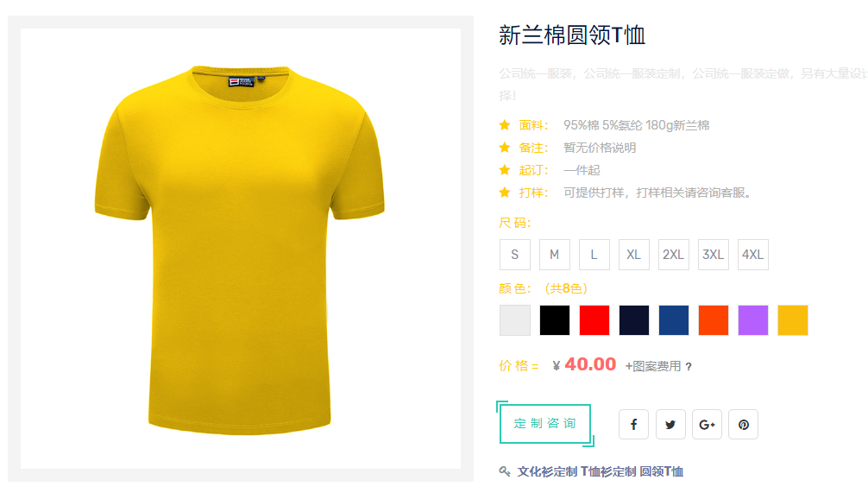Screen dimensions: 868x499
Task: Select the XL size option
Action: pyautogui.click(x=634, y=255)
